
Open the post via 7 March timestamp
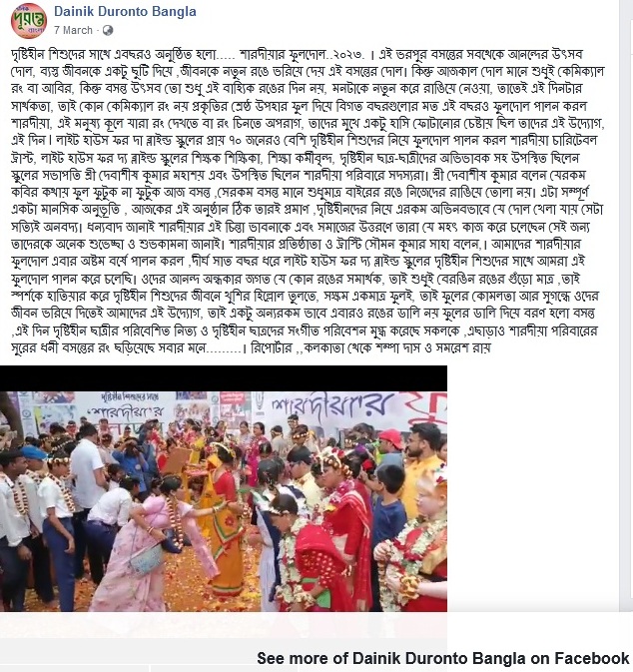tap(73, 30)
